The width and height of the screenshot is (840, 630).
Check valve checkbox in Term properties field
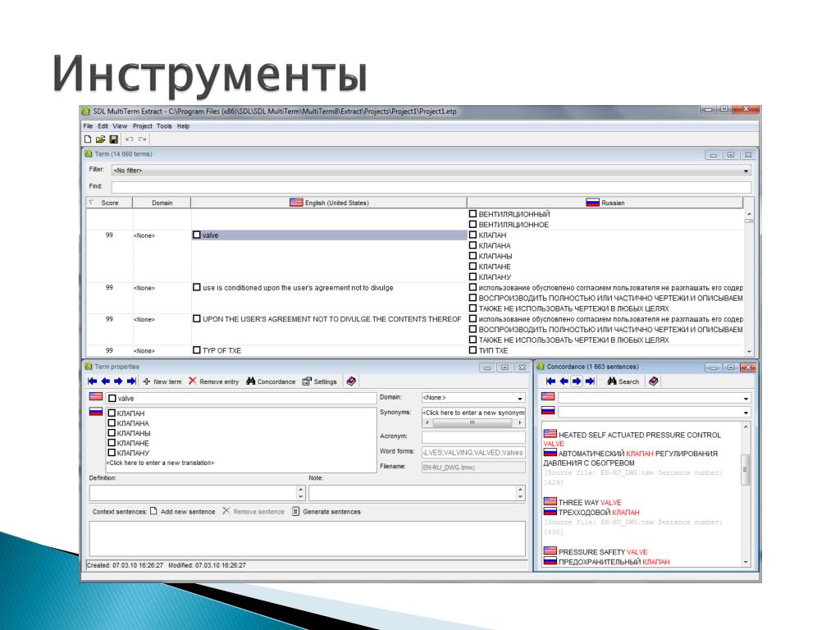[x=112, y=399]
